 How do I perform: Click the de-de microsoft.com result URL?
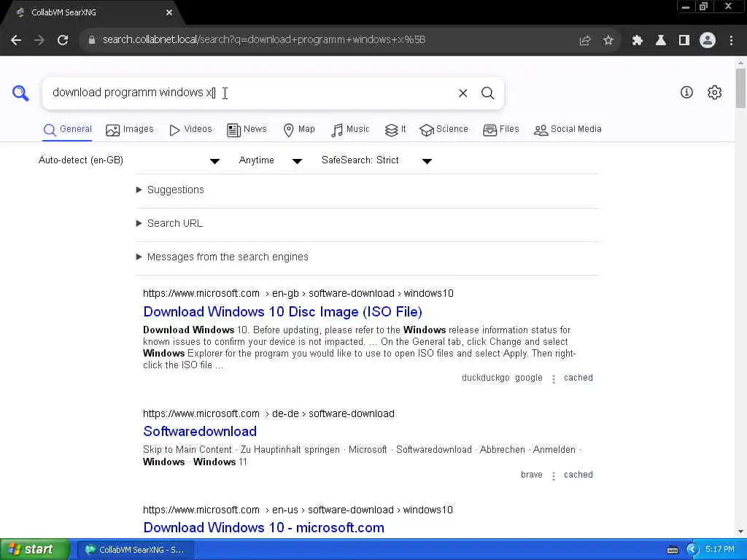(x=268, y=414)
